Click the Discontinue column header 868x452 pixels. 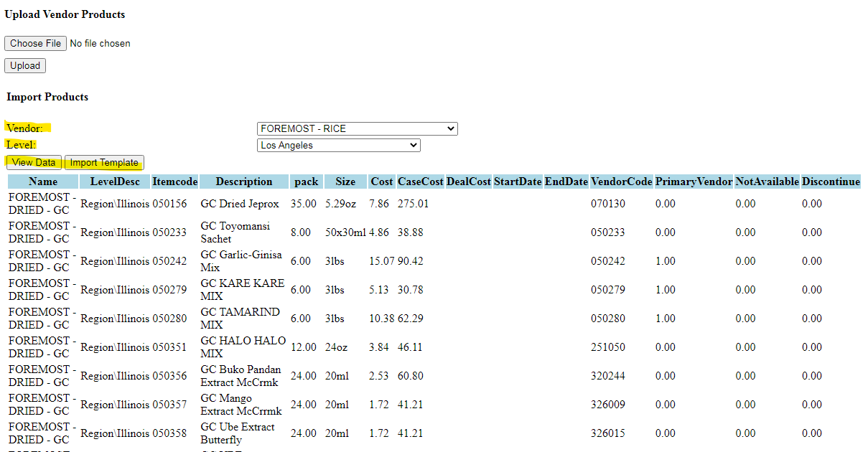pyautogui.click(x=831, y=182)
